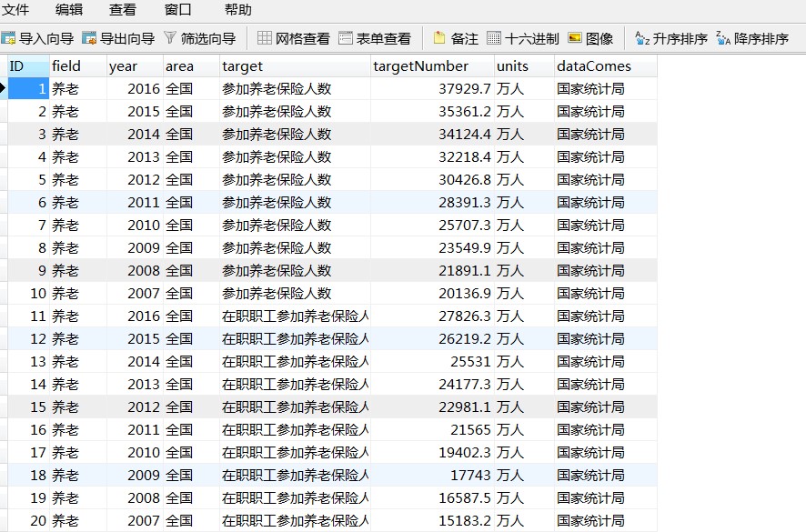Click targetNumber cell 28391.3
Viewport: 806px width, 532px height.
pyautogui.click(x=432, y=202)
